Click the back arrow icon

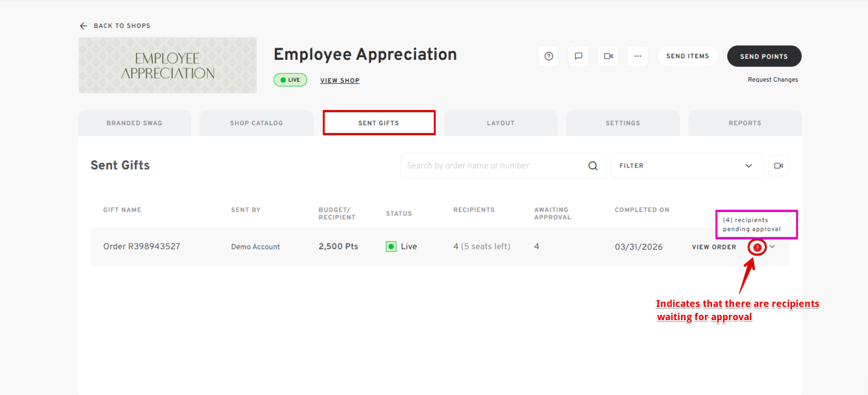[84, 26]
